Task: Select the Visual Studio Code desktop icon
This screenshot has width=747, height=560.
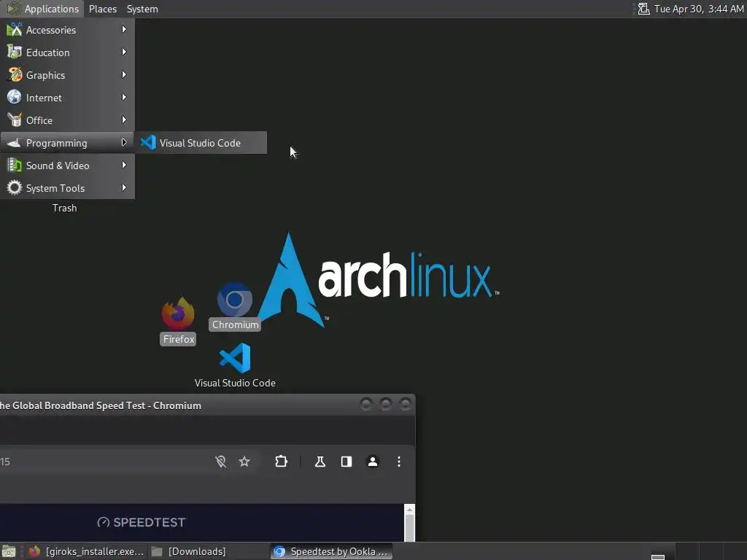Action: pyautogui.click(x=235, y=365)
